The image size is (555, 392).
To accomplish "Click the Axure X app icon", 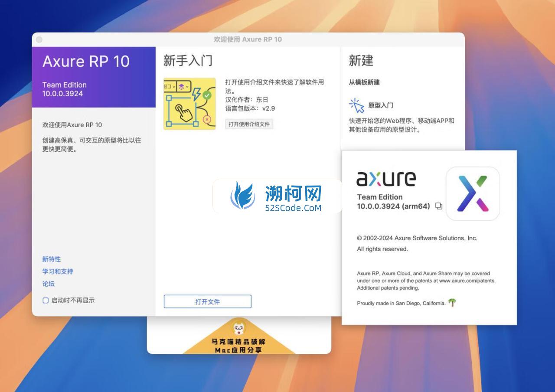I will click(x=473, y=193).
